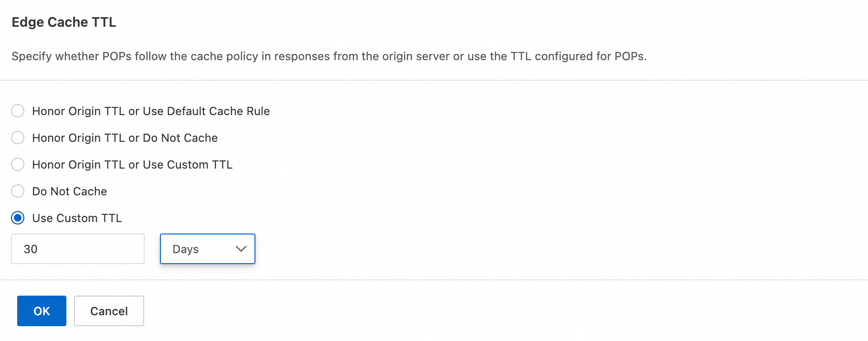The height and width of the screenshot is (341, 868).
Task: Click the Use Default Cache Rule label text
Action: pos(206,111)
